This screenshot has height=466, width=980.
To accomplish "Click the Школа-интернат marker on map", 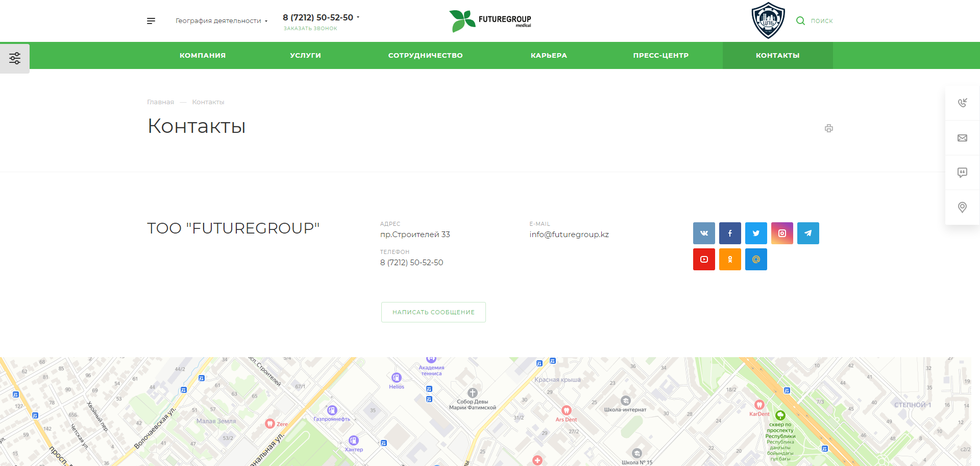I will (626, 401).
